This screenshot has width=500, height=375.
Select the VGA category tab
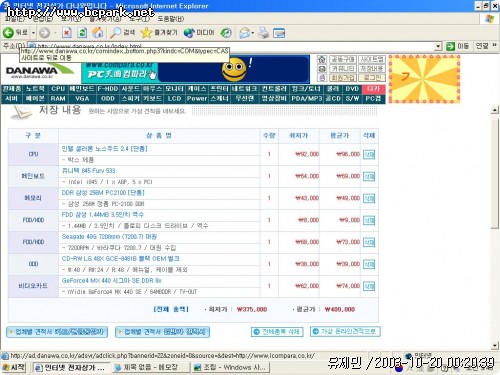click(82, 98)
